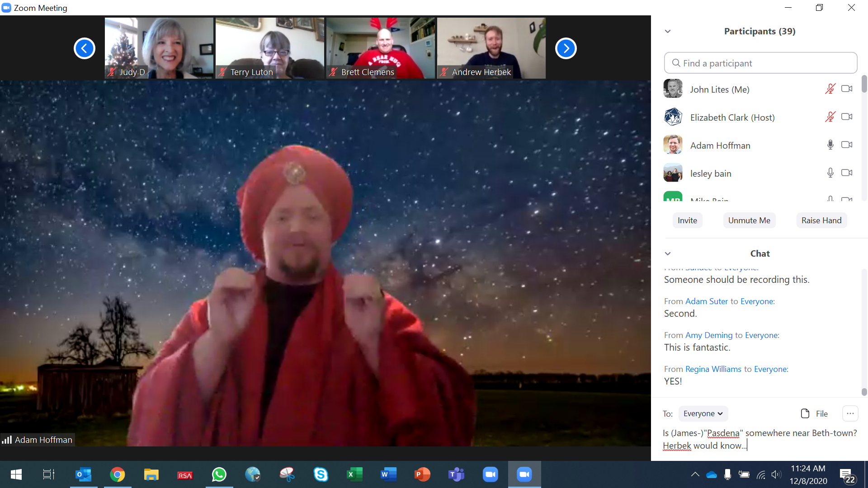Show previous video thumbnails with left arrow
The height and width of the screenshot is (488, 868).
(x=85, y=48)
